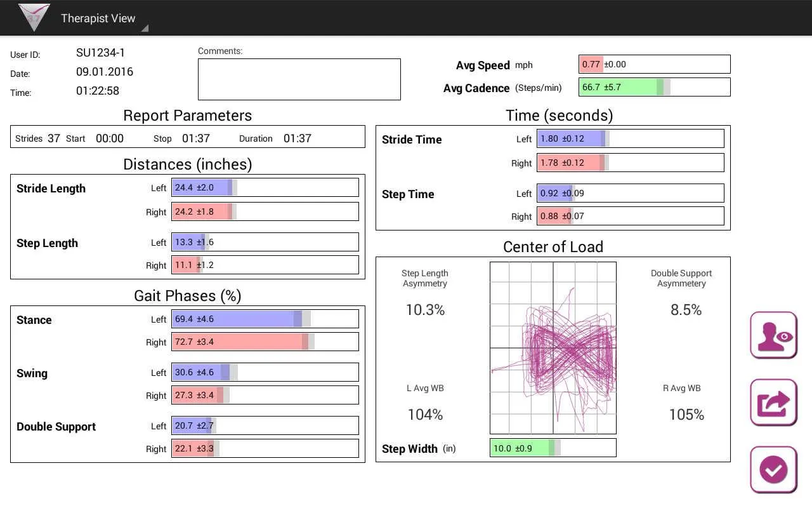Click the Double Support Asymmetry 8.5% value
This screenshot has height=508, width=812.
[x=686, y=310]
